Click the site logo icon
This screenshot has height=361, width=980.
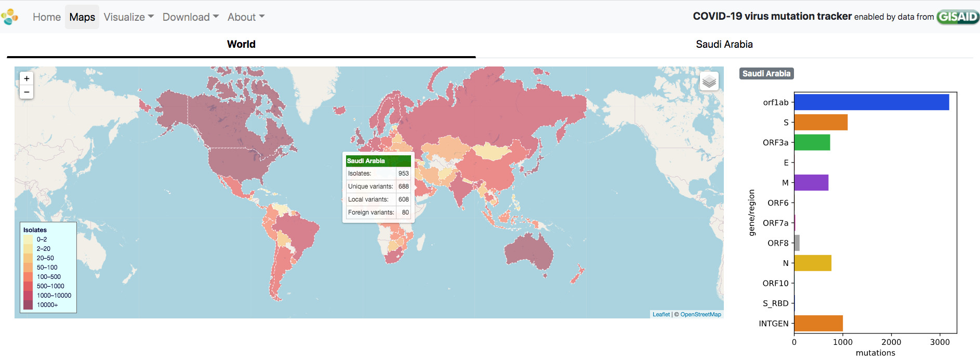click(x=10, y=17)
